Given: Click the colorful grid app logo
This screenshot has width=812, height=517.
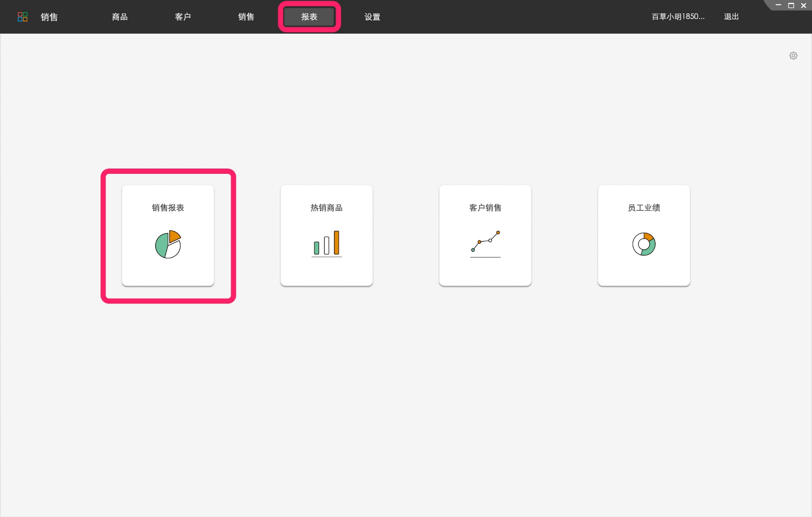Looking at the screenshot, I should point(23,17).
